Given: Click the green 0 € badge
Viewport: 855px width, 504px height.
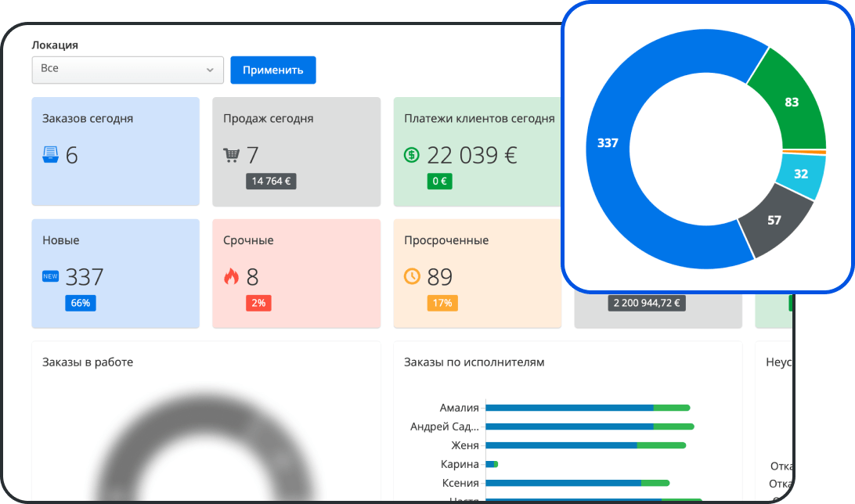Looking at the screenshot, I should [x=439, y=182].
